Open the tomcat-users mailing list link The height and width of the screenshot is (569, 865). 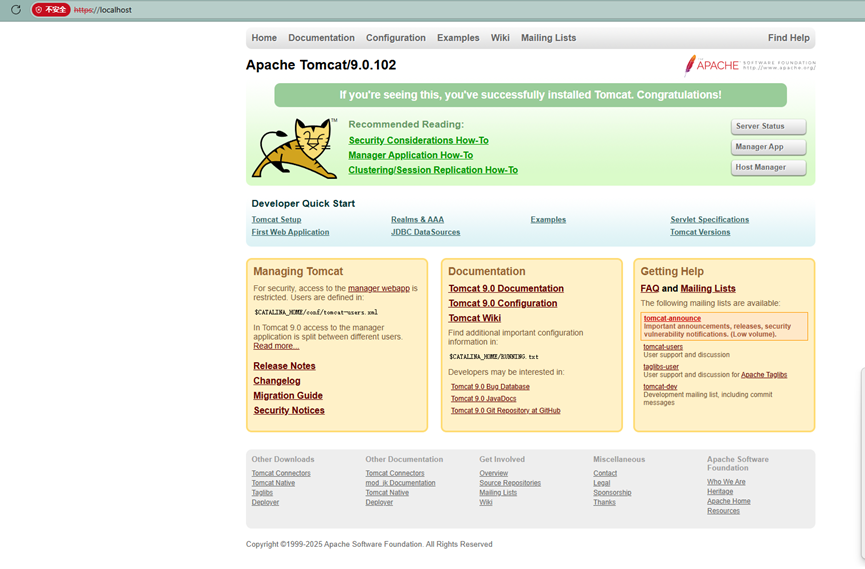pos(663,347)
